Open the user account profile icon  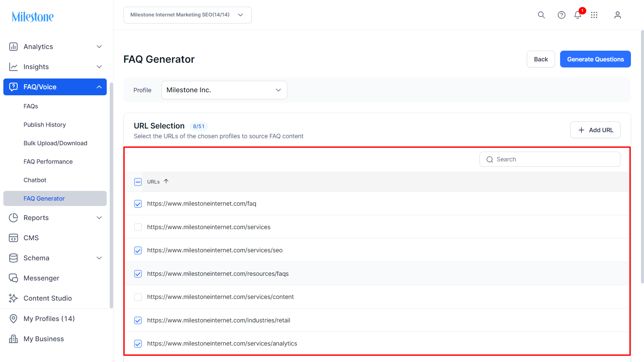point(617,15)
